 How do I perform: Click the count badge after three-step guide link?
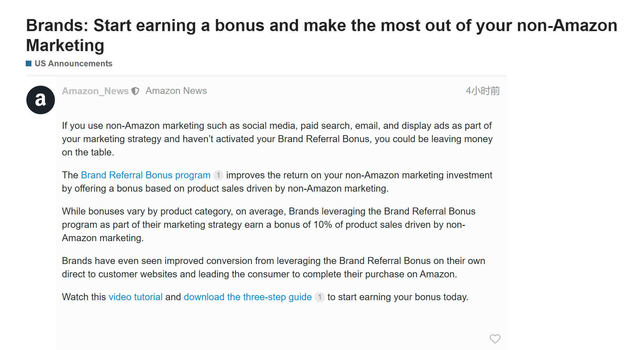click(320, 297)
